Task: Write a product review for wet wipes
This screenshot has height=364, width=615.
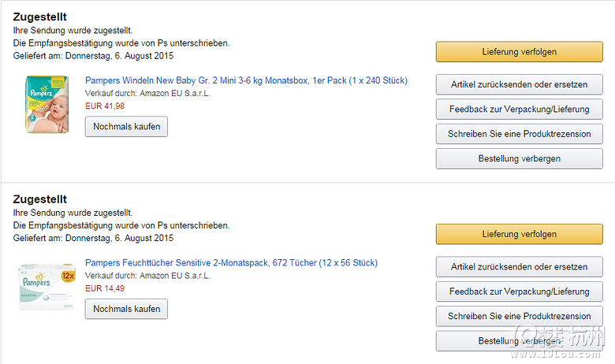Action: [x=520, y=316]
